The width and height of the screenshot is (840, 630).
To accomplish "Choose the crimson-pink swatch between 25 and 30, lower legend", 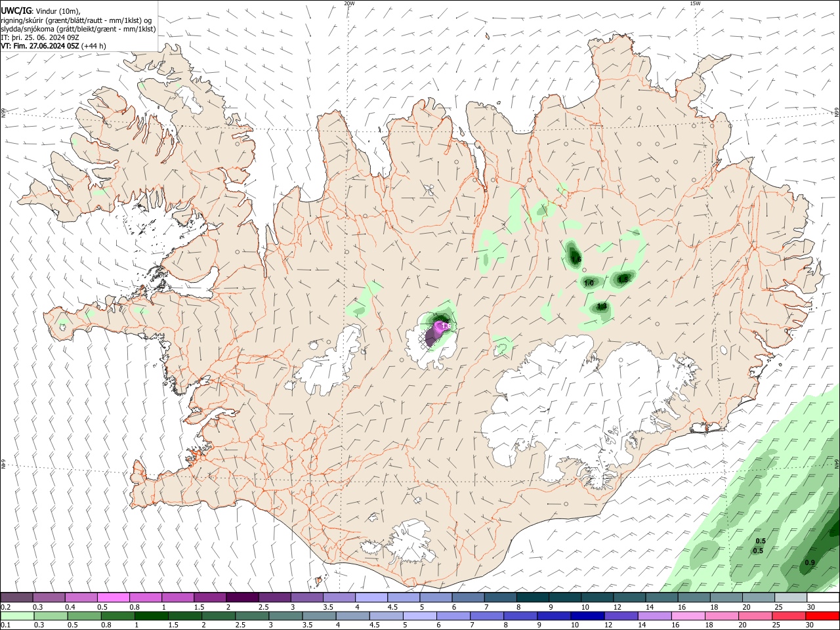I will pyautogui.click(x=789, y=616).
